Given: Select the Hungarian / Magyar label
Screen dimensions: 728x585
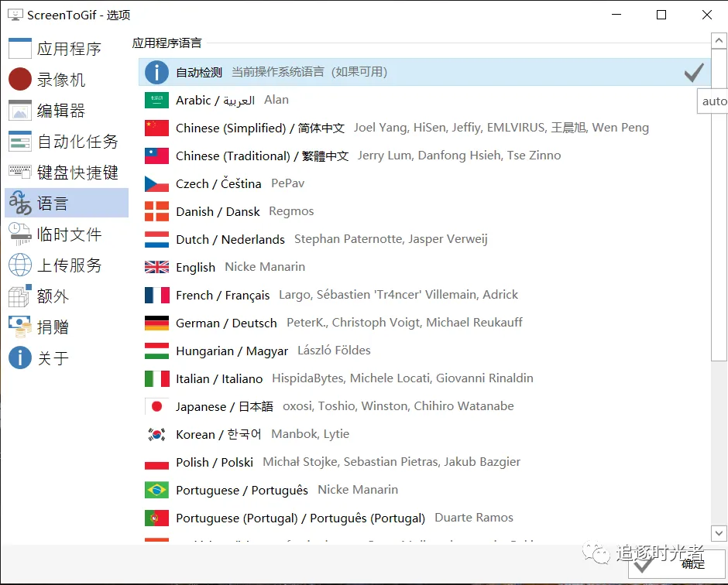Looking at the screenshot, I should (x=232, y=351).
